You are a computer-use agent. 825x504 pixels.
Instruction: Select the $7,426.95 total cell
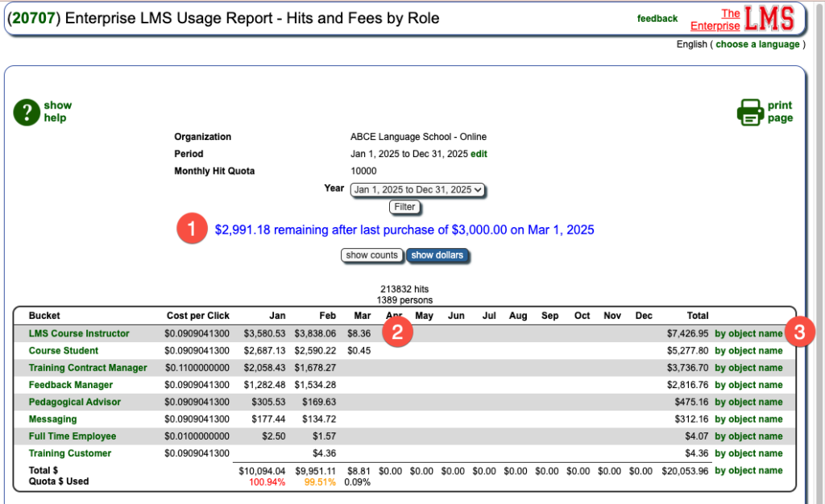pos(688,334)
